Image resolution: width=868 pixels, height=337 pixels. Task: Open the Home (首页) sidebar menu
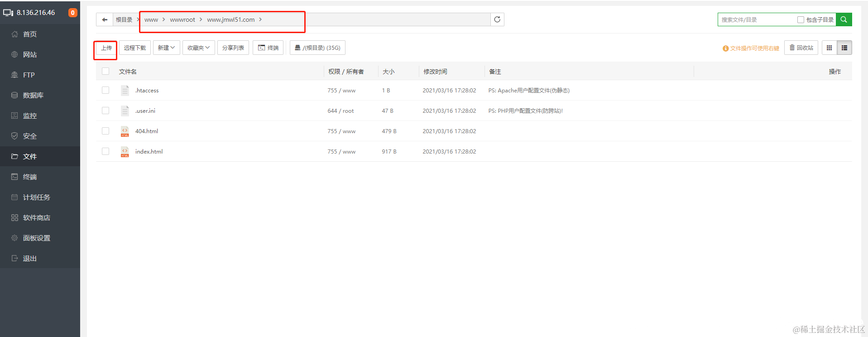tap(40, 34)
